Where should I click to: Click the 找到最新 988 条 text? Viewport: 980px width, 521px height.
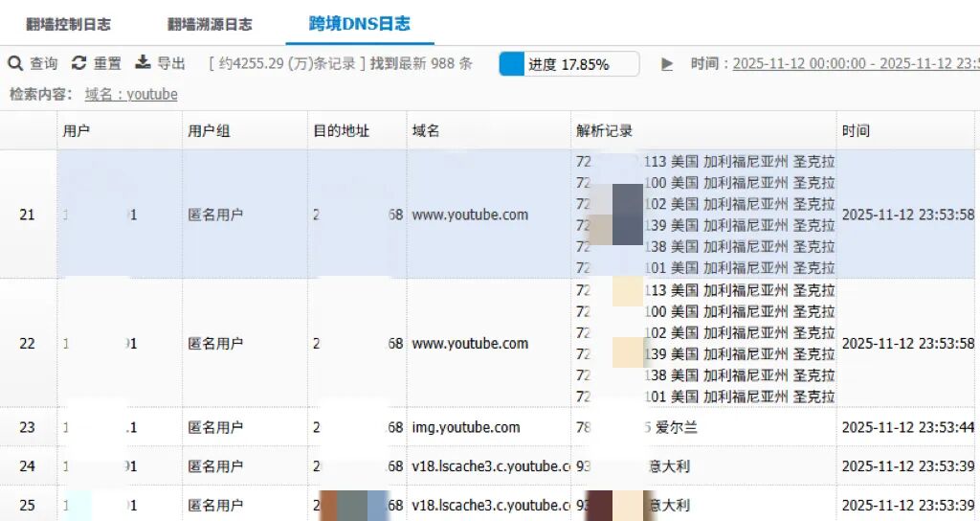(421, 63)
